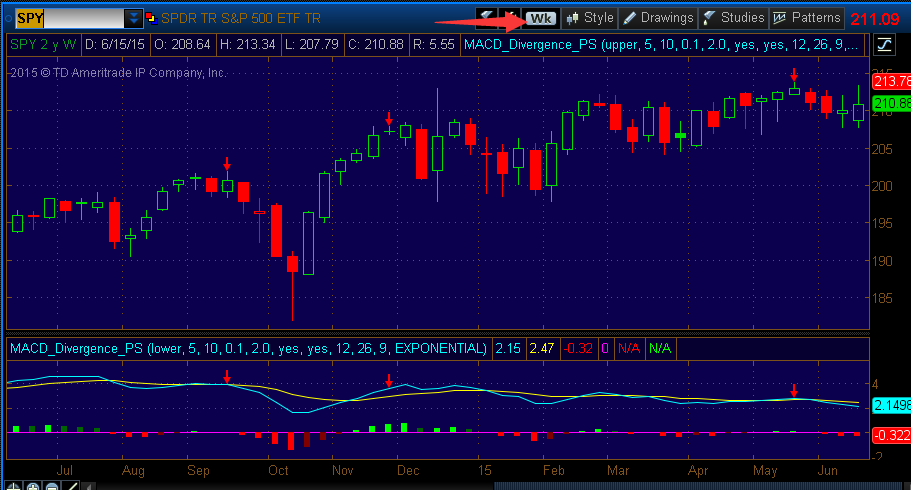Click the 'L: 207.79' low value
911x490 pixels.
click(x=311, y=45)
